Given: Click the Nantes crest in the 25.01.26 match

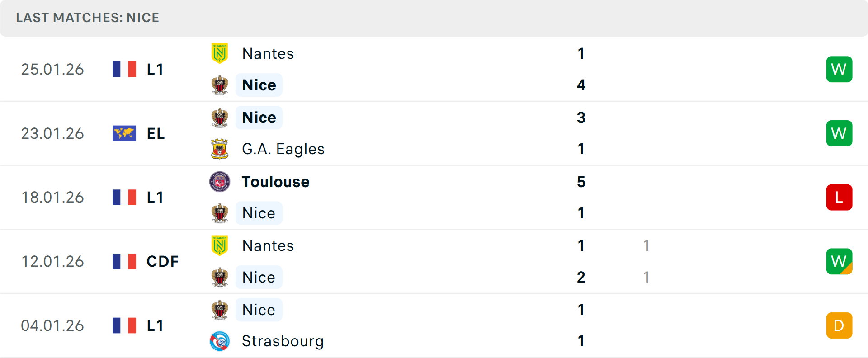Looking at the screenshot, I should (220, 54).
